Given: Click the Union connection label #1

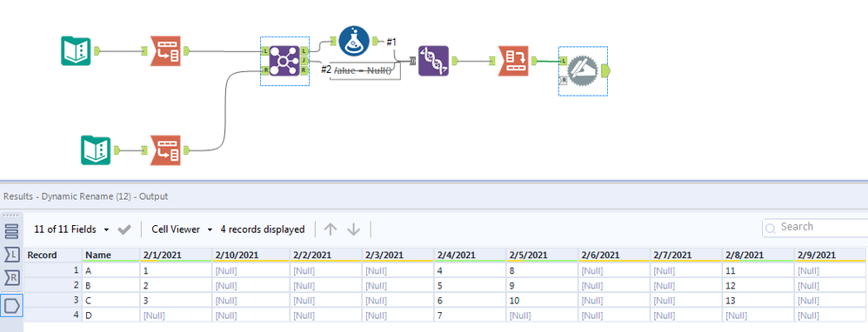Looking at the screenshot, I should [391, 42].
